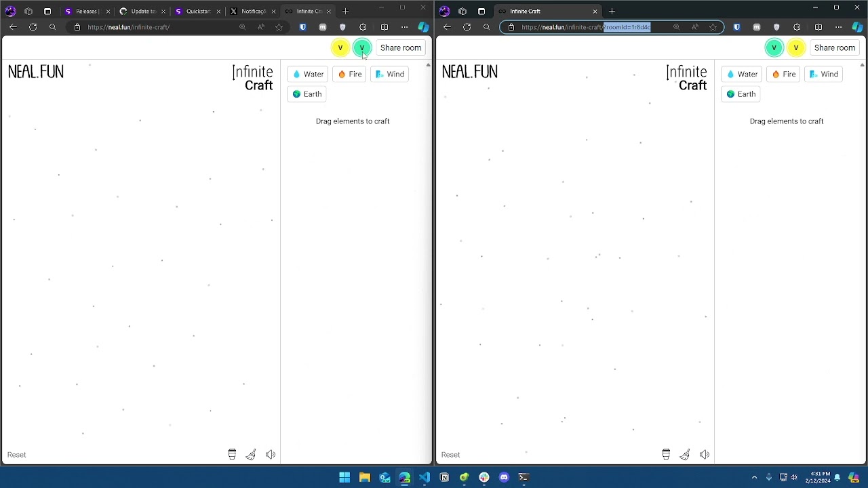Show hidden system tray icons
This screenshot has width=868, height=488.
point(754,477)
